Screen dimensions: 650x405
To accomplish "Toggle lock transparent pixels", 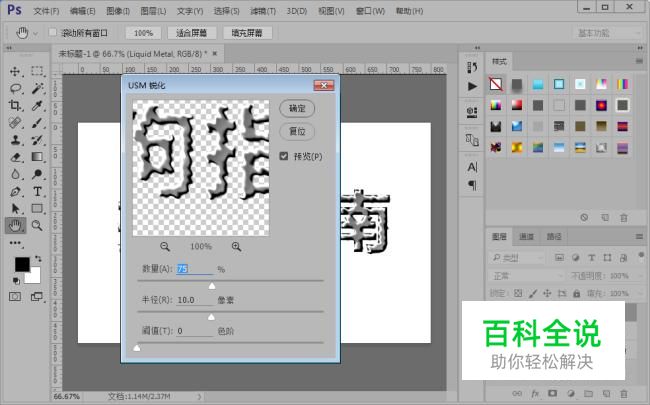I will (x=518, y=293).
